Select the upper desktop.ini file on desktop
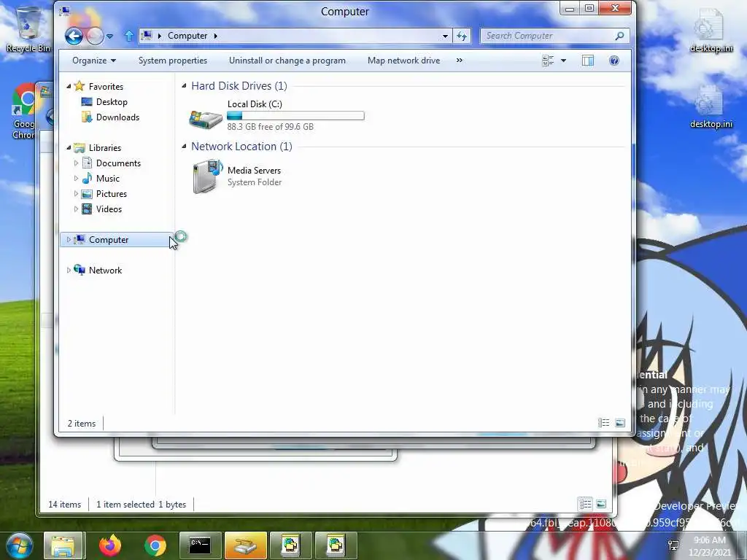This screenshot has height=560, width=747. [x=711, y=31]
